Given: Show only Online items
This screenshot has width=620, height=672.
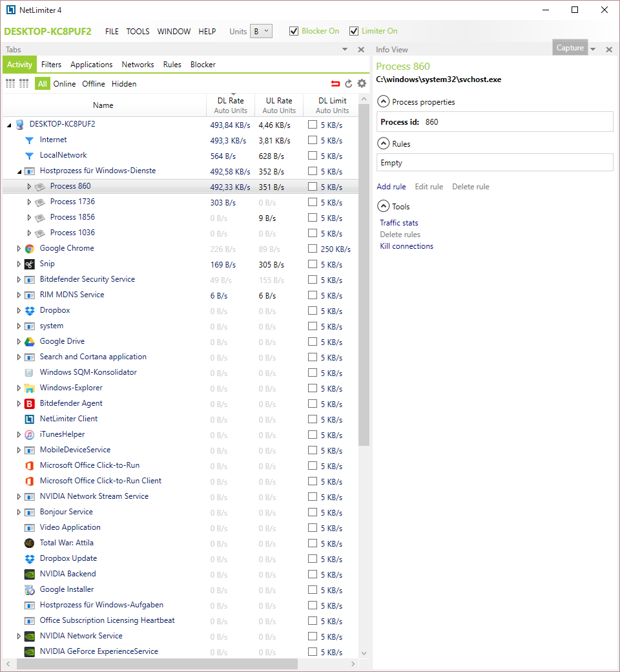Looking at the screenshot, I should [x=65, y=84].
